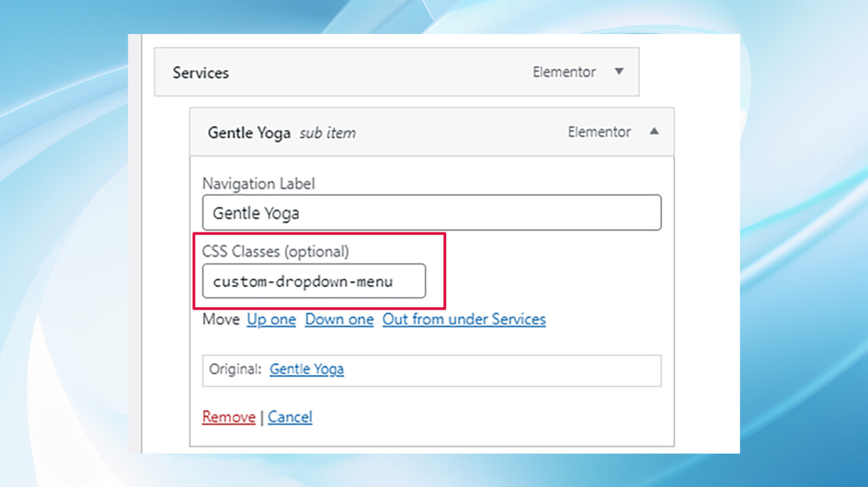
Task: Move the item Down one
Action: (339, 320)
